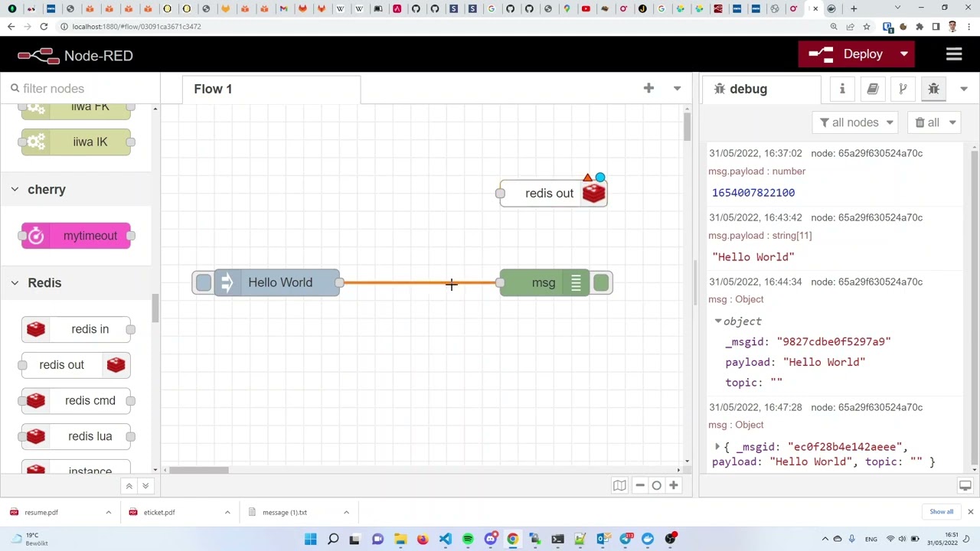Open a new browser tab
The image size is (980, 551).
tap(854, 8)
